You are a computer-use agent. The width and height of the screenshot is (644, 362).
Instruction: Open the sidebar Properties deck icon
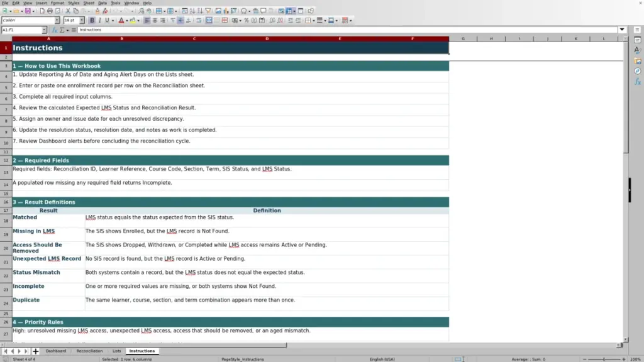(x=638, y=40)
